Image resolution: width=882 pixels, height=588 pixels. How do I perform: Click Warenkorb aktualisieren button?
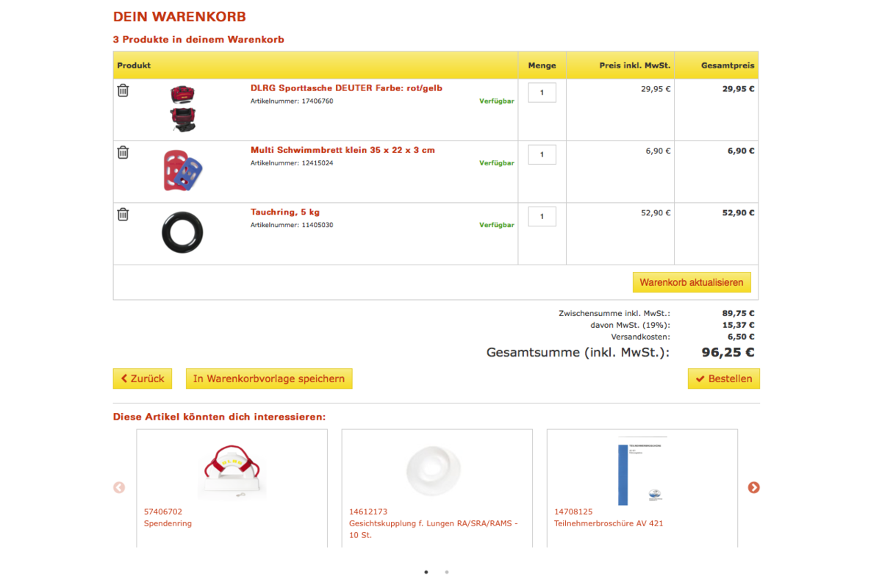click(x=692, y=282)
